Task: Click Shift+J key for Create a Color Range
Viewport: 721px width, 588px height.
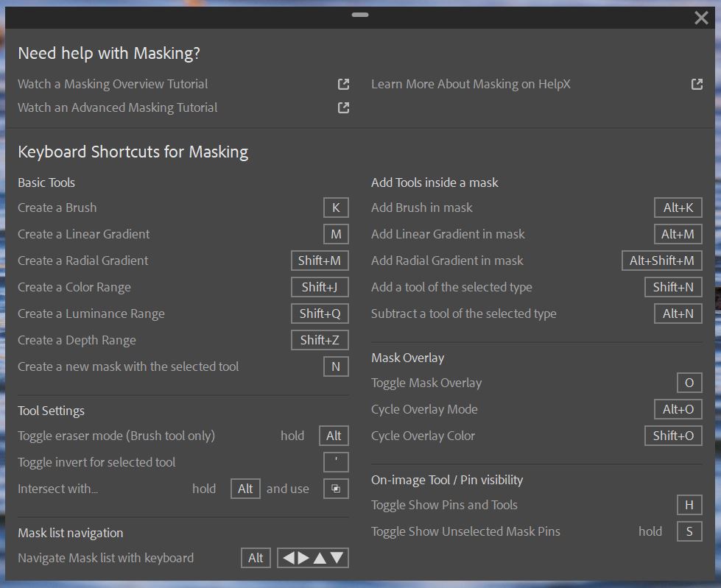Action: pyautogui.click(x=320, y=287)
